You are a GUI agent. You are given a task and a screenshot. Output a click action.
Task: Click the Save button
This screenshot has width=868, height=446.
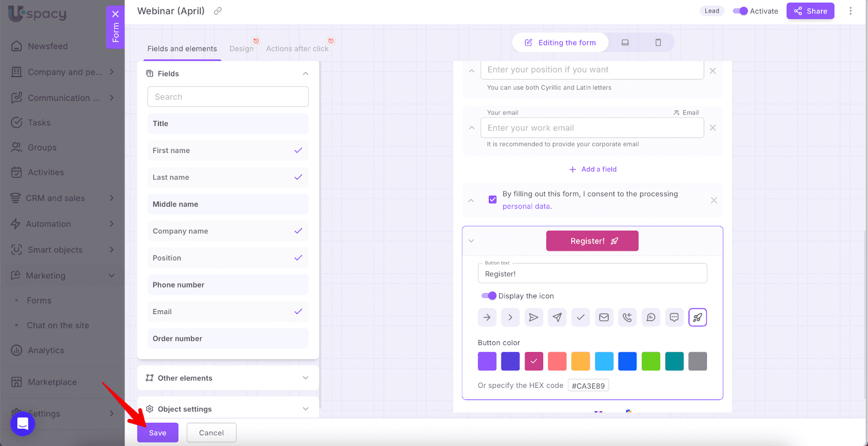[157, 432]
